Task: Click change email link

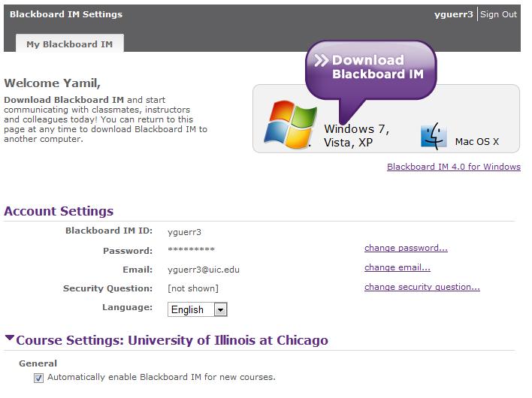Action: point(397,267)
